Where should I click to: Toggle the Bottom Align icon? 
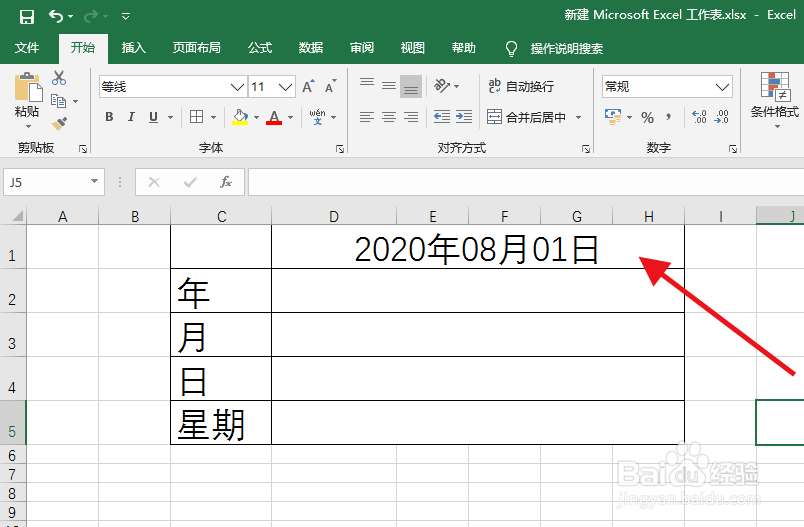[411, 86]
